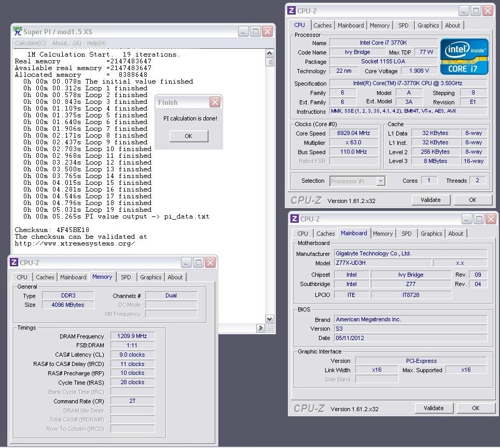Click Core Voltage value 1.908 V
The image size is (500, 448).
click(419, 71)
